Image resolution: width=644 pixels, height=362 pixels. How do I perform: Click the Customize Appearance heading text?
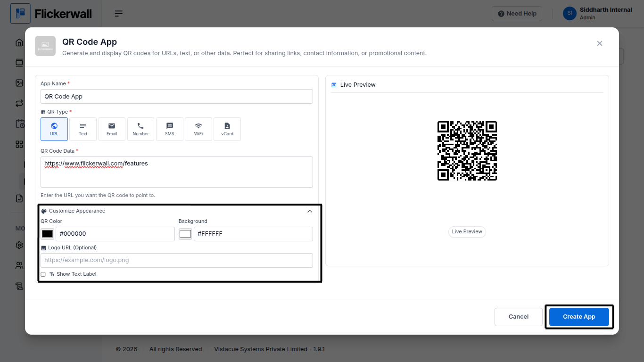click(x=77, y=211)
